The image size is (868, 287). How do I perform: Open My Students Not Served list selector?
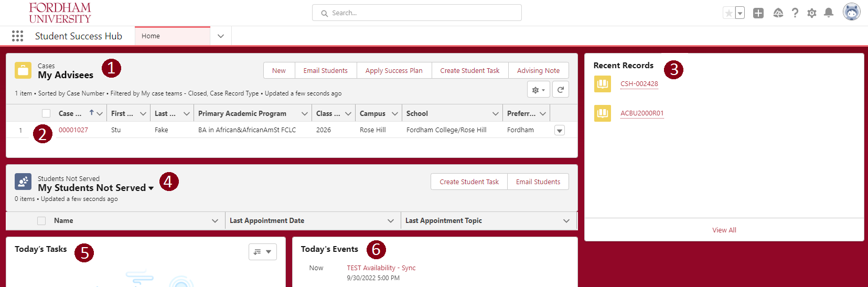pos(151,188)
